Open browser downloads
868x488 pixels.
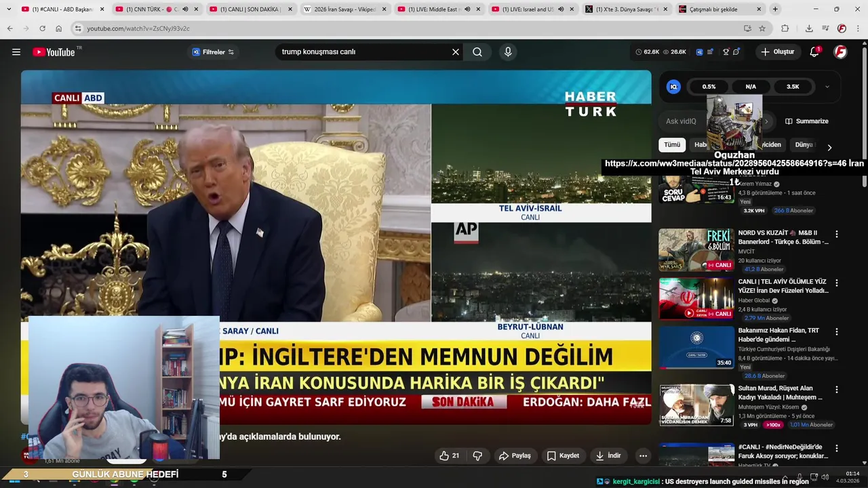[809, 28]
